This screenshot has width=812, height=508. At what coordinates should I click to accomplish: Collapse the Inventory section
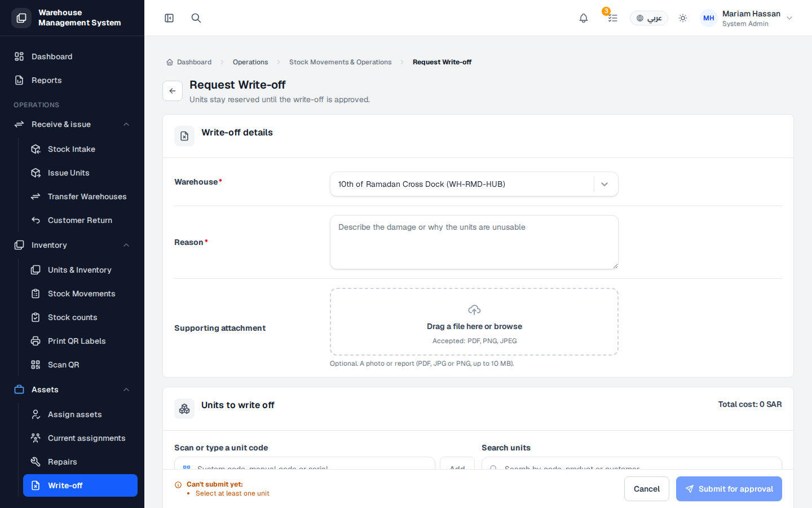coord(126,245)
